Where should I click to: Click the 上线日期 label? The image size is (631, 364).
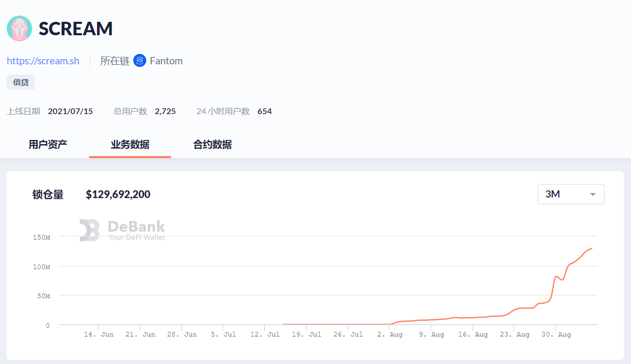[23, 111]
